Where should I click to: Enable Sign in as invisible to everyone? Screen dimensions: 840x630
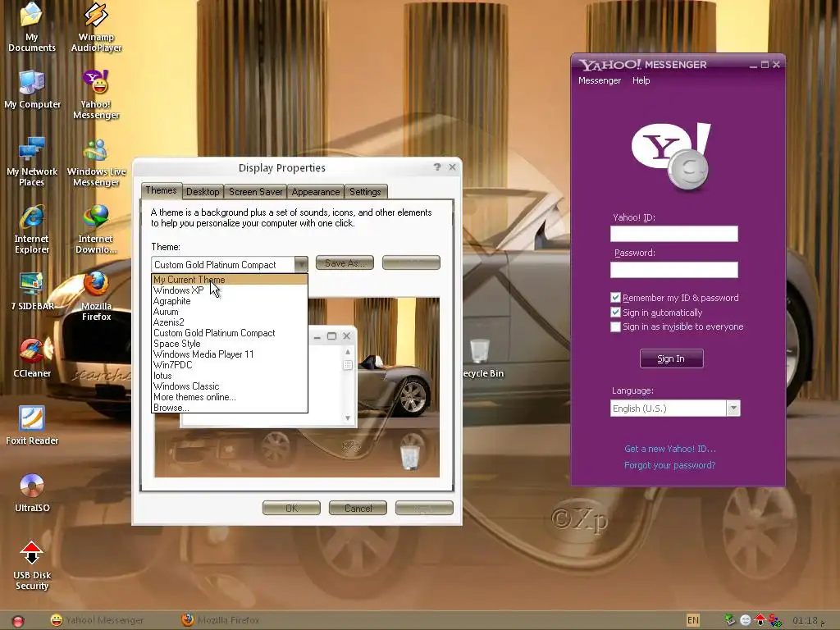pyautogui.click(x=615, y=326)
